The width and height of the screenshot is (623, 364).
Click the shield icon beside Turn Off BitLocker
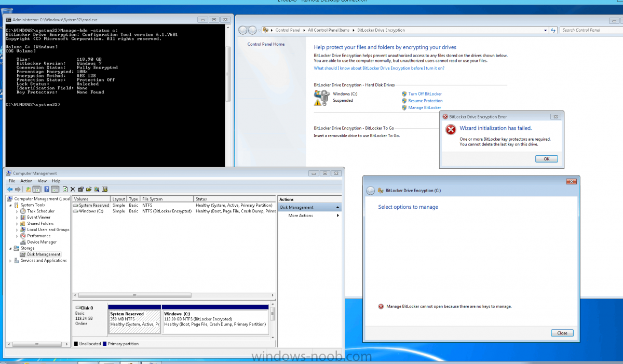pyautogui.click(x=404, y=94)
